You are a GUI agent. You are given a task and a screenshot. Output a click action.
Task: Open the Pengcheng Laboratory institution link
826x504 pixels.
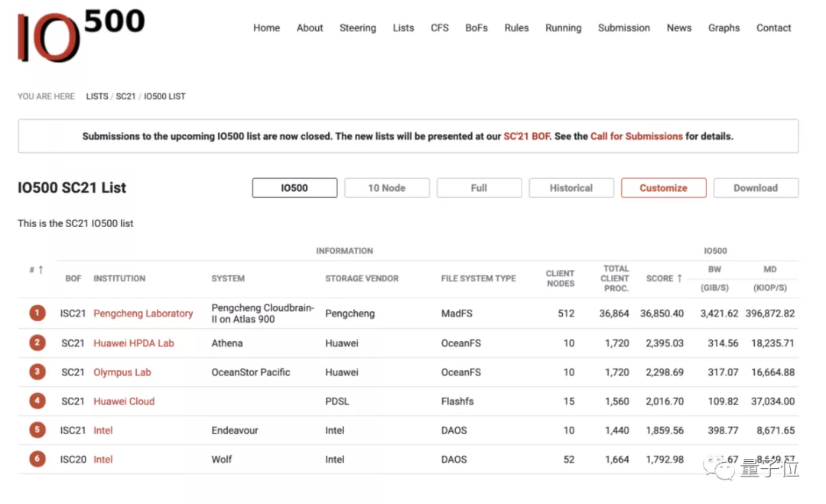tap(143, 314)
